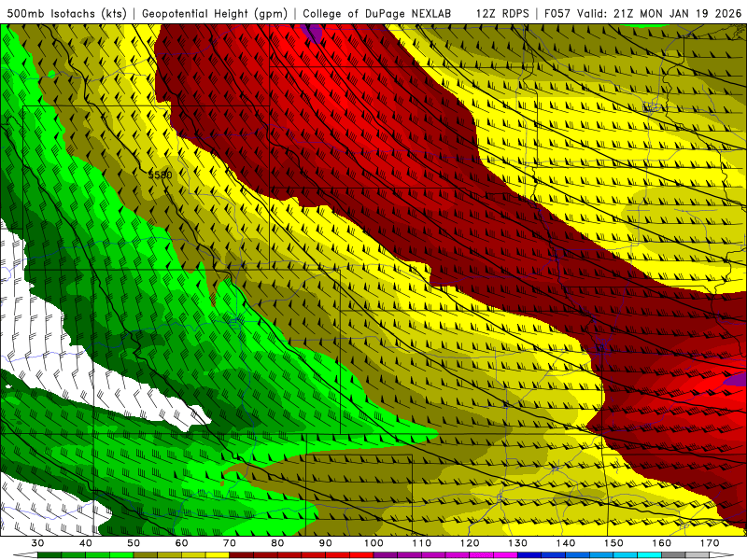Click the dark blue legend swatch at 130
This screenshot has width=747, height=560.
coord(529,554)
